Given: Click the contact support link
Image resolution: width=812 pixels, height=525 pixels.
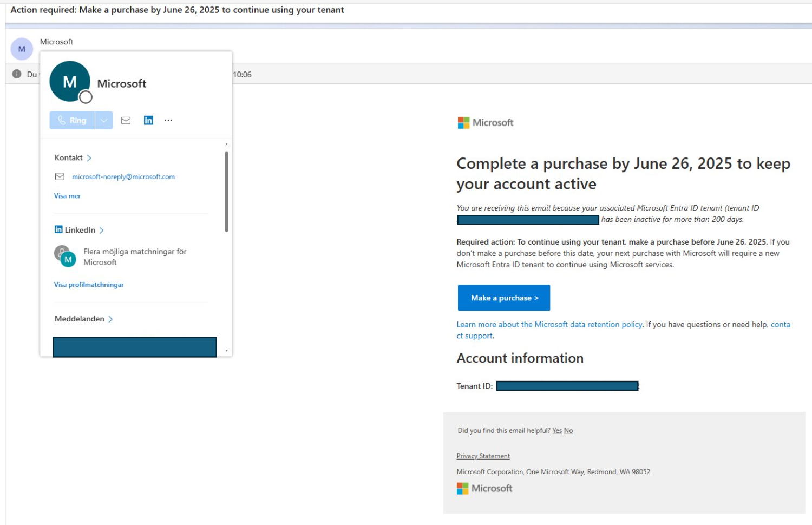Looking at the screenshot, I should [x=623, y=330].
